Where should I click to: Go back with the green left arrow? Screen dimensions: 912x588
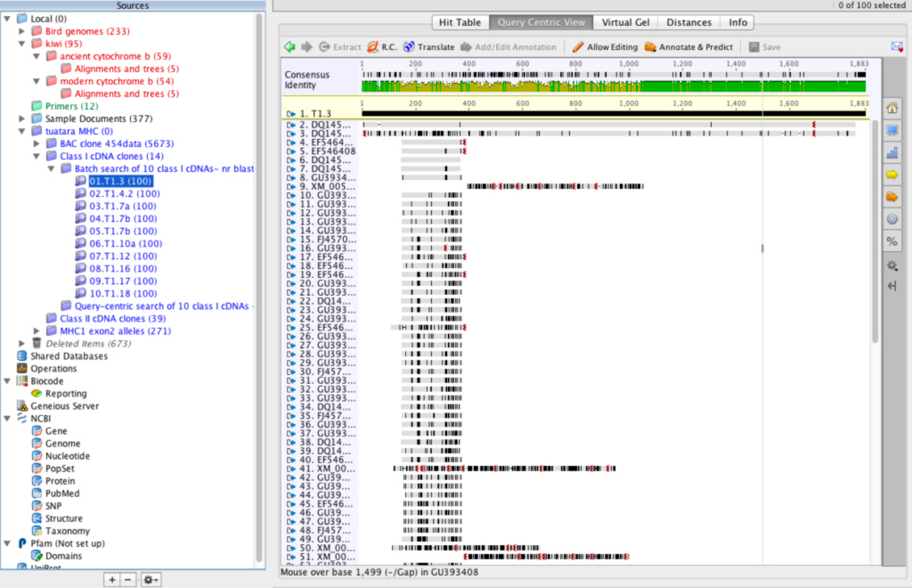[289, 47]
